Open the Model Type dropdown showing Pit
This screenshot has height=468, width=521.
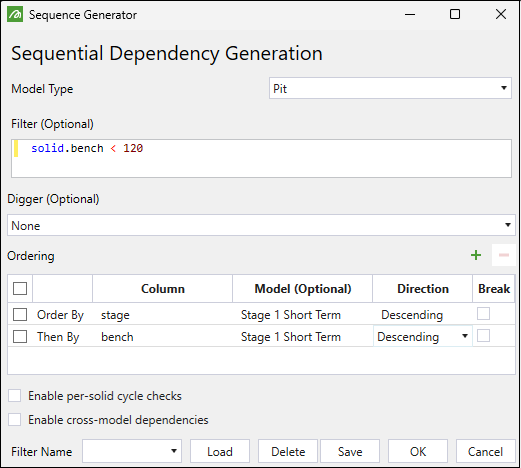pyautogui.click(x=390, y=88)
